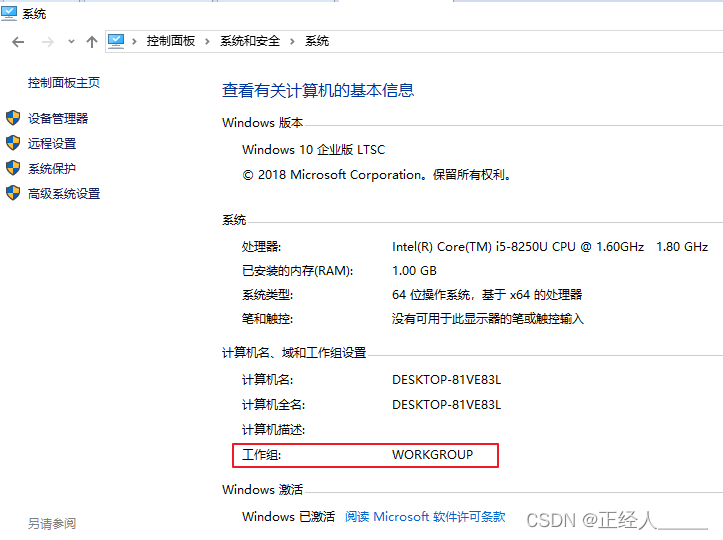Open 远程设置 link

coord(52,143)
